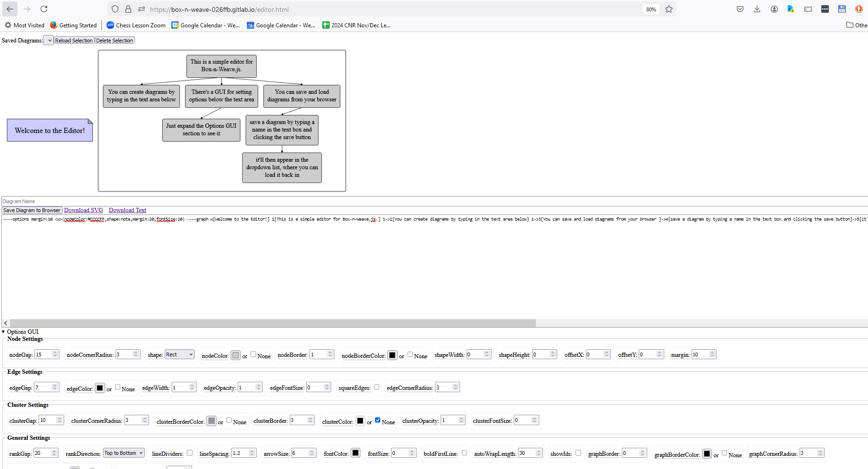Toggle the clusterBorderColor None checkbox

[x=229, y=420]
